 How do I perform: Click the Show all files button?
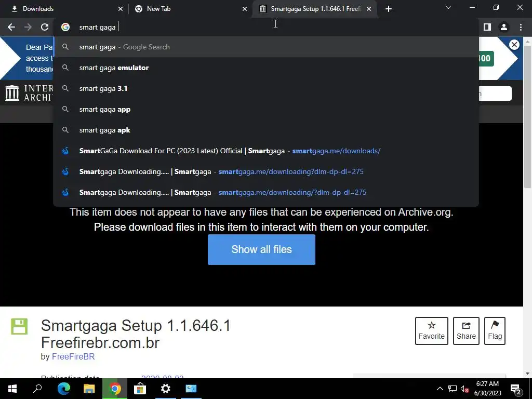tap(262, 249)
